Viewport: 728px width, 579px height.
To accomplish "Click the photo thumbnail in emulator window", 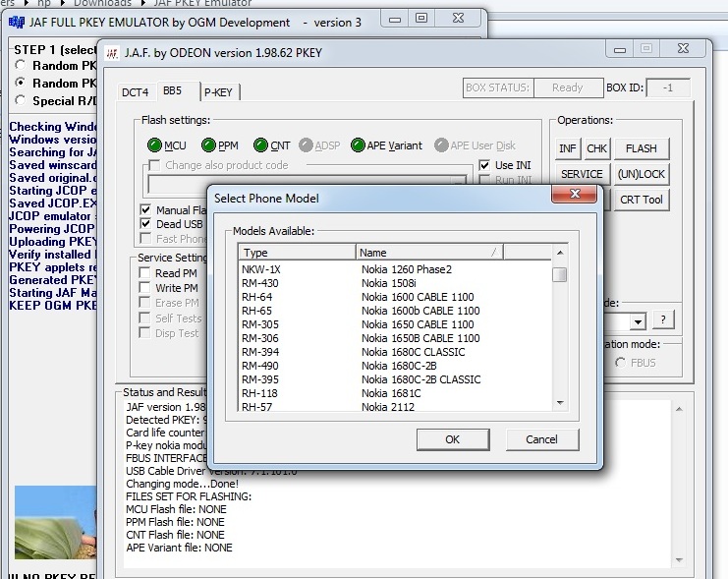I will pos(56,522).
